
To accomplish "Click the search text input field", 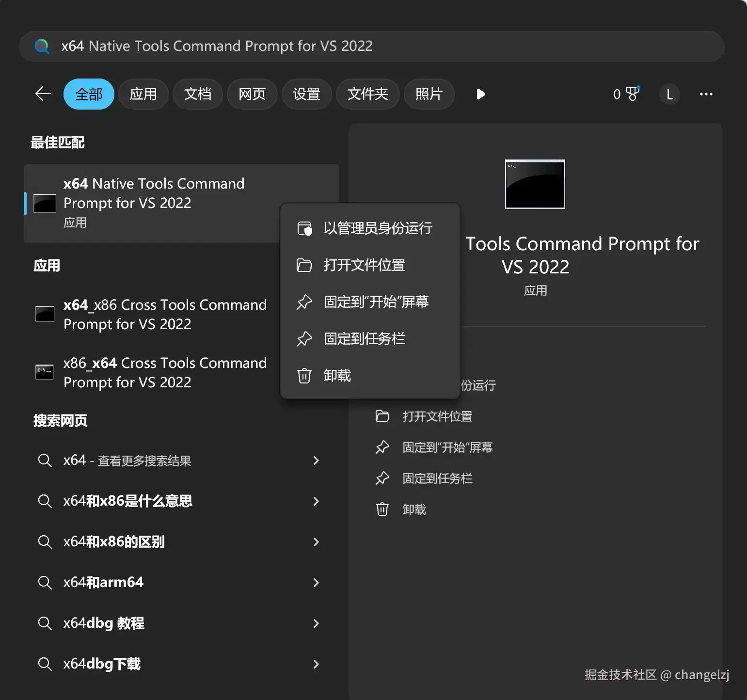I will [371, 47].
